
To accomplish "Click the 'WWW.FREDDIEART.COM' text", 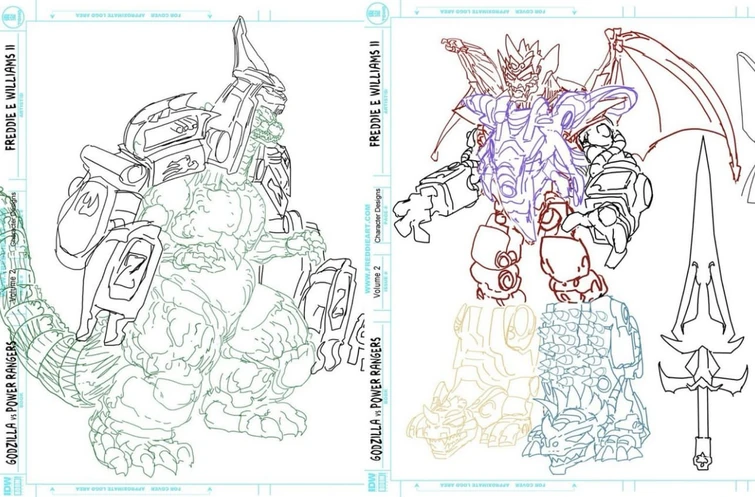I will click(x=368, y=249).
